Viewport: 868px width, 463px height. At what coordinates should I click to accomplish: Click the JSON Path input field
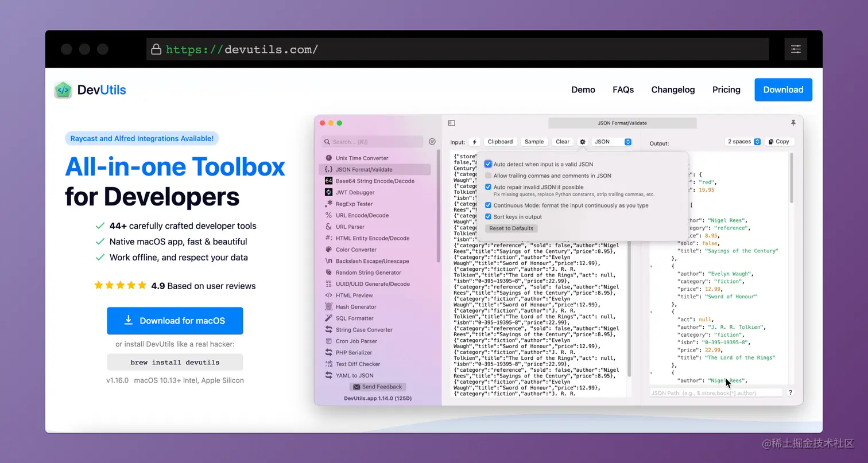pyautogui.click(x=716, y=393)
